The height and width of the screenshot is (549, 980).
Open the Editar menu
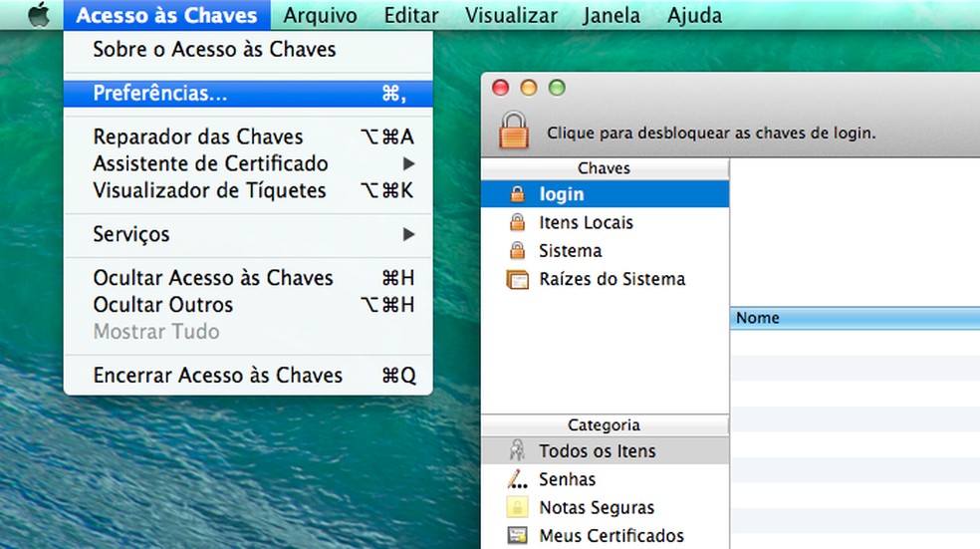(x=411, y=15)
